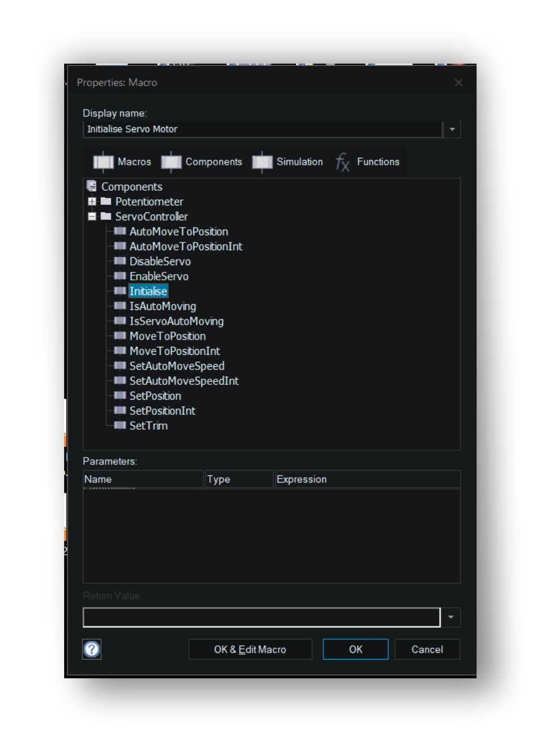
Task: Select the SetPositionInt macro label
Action: click(x=162, y=410)
